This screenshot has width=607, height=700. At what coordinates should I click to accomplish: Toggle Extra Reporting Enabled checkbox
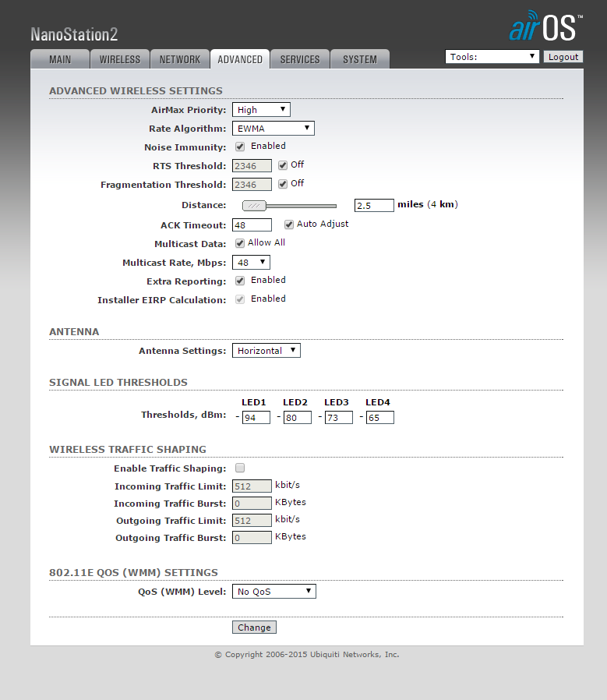(240, 281)
